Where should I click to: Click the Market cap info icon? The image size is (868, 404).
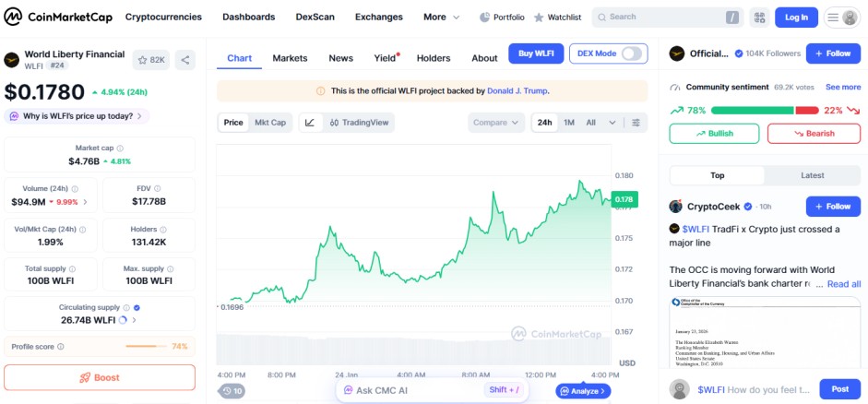pyautogui.click(x=120, y=149)
